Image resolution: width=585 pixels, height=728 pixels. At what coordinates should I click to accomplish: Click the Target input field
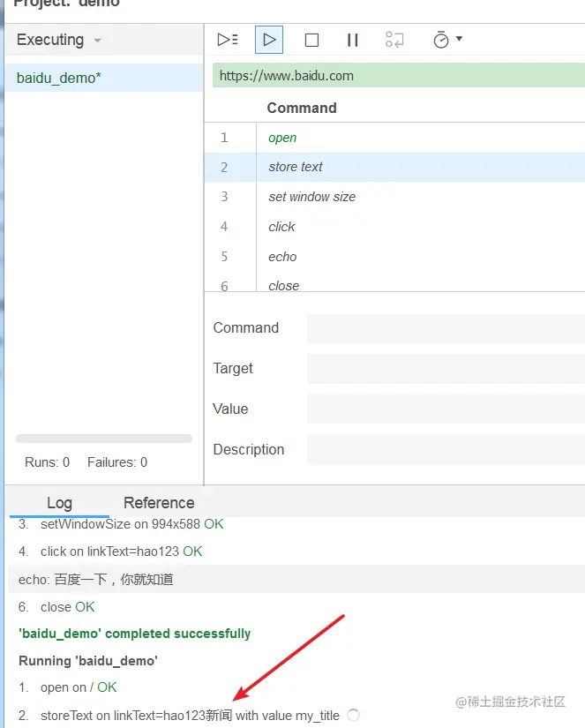[446, 369]
